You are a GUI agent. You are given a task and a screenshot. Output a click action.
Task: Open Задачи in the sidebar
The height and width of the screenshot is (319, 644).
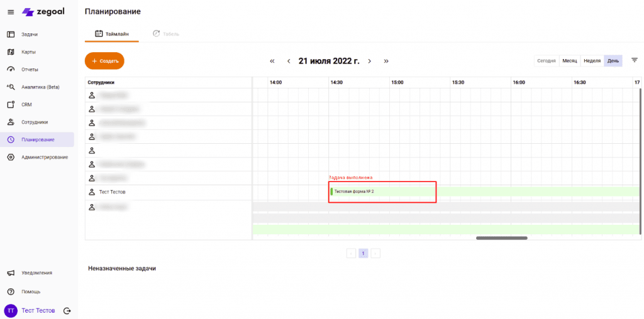click(30, 34)
